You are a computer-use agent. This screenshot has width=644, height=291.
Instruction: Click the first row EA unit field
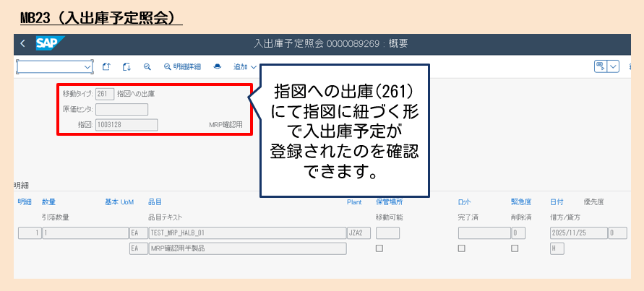[138, 233]
